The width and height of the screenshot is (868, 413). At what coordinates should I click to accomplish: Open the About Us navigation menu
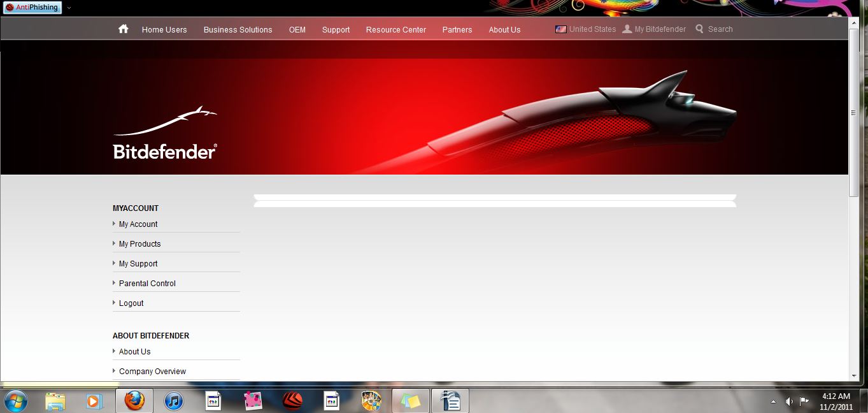[x=504, y=29]
